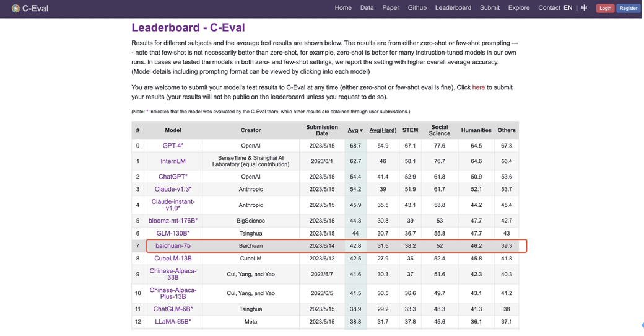Open the Chinese-Alpaca-Plus-13B model link

click(x=173, y=293)
